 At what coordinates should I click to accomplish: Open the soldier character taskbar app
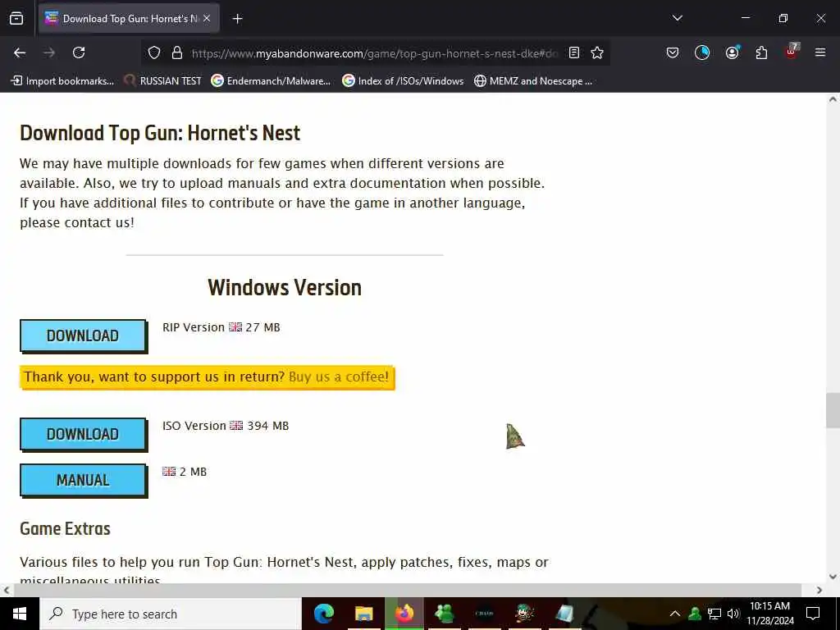point(524,614)
